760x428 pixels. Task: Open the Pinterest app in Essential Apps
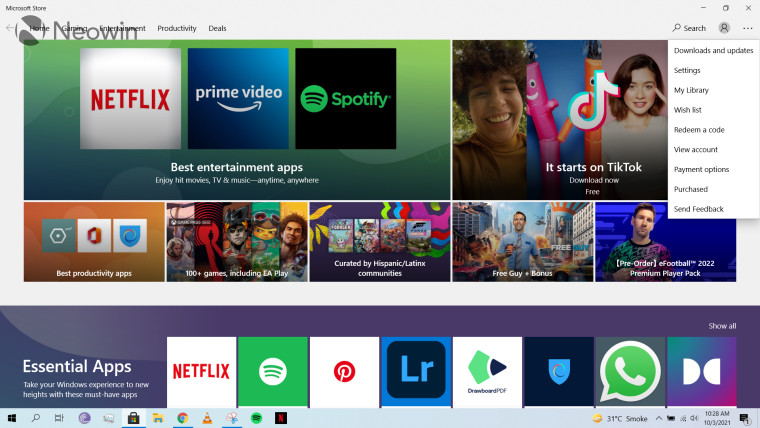pos(344,372)
